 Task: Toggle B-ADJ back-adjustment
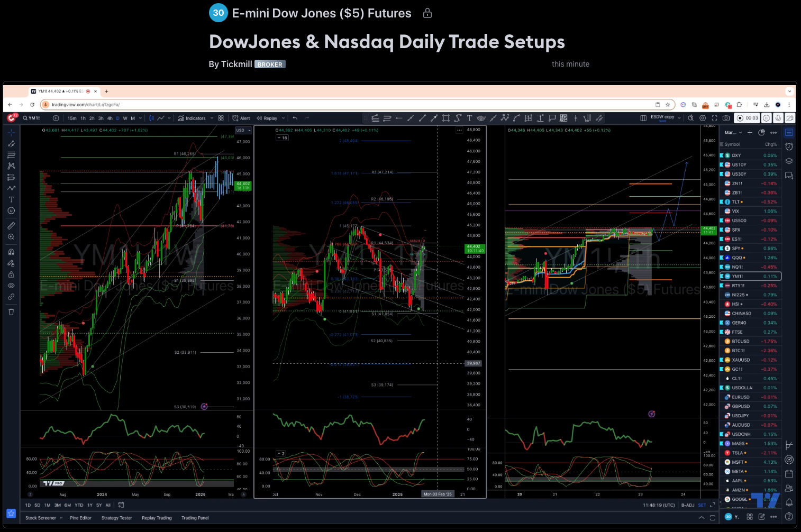(688, 505)
